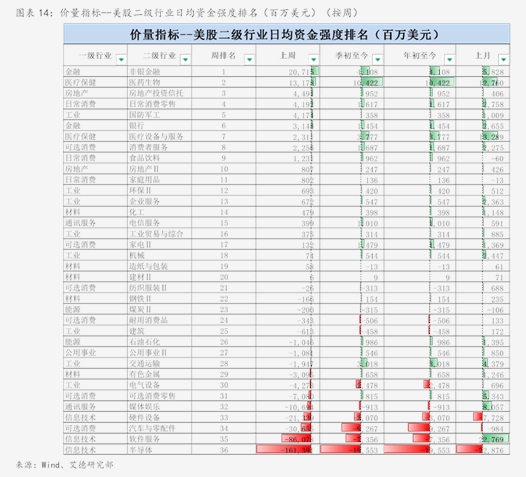The height and width of the screenshot is (477, 526).
Task: Open the 上周 column filter dropdown
Action: pyautogui.click(x=313, y=60)
